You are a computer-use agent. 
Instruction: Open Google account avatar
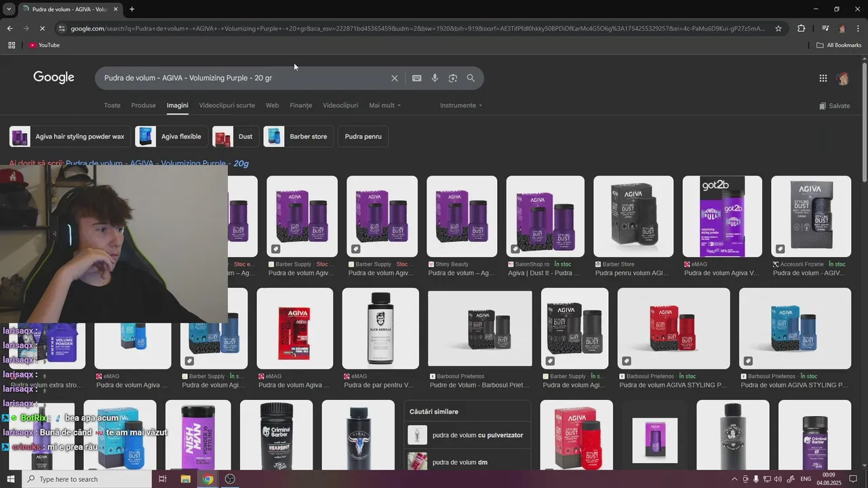tap(843, 78)
